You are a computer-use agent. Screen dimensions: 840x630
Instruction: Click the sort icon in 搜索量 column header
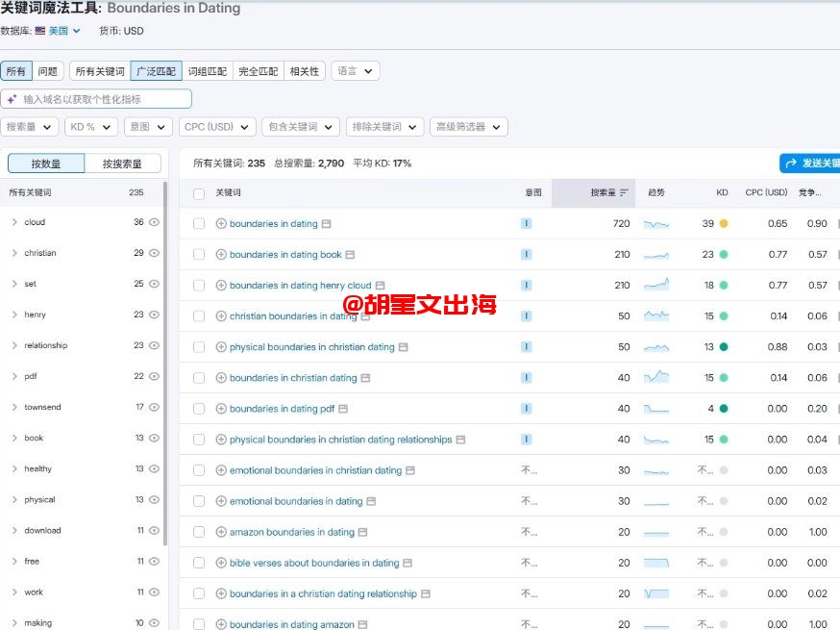pos(624,192)
